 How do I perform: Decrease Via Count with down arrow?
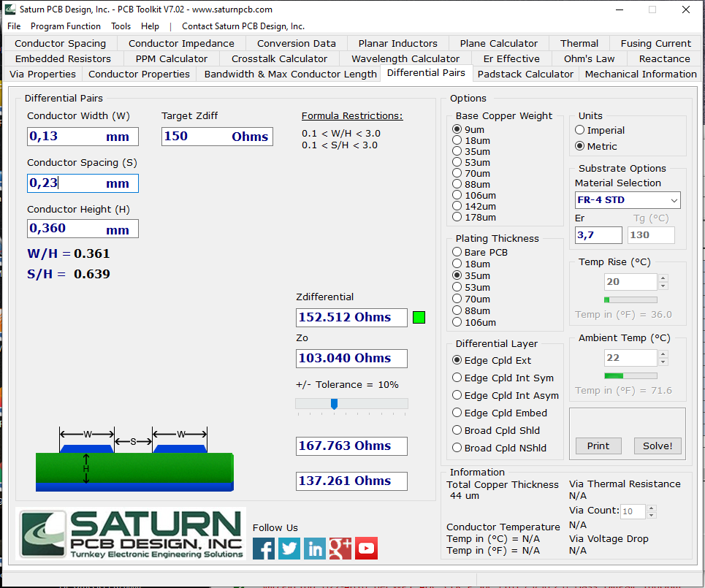point(652,515)
